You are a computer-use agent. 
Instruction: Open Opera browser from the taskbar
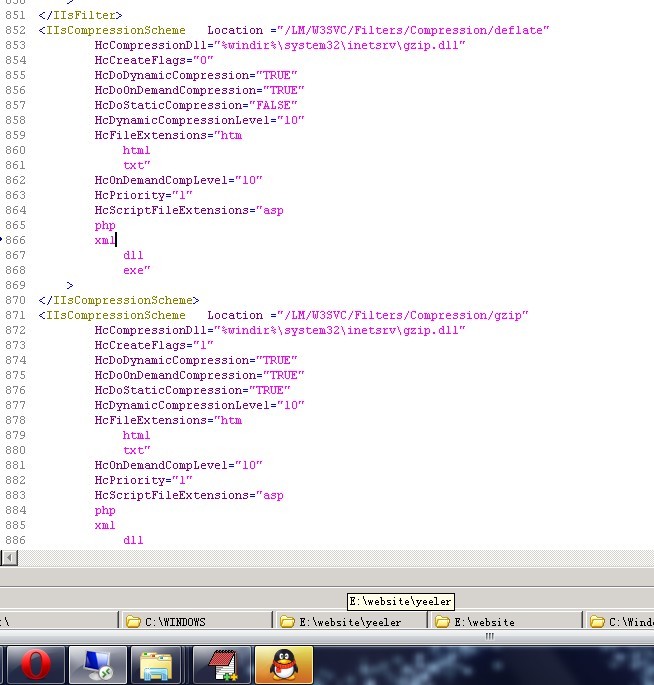click(x=36, y=665)
